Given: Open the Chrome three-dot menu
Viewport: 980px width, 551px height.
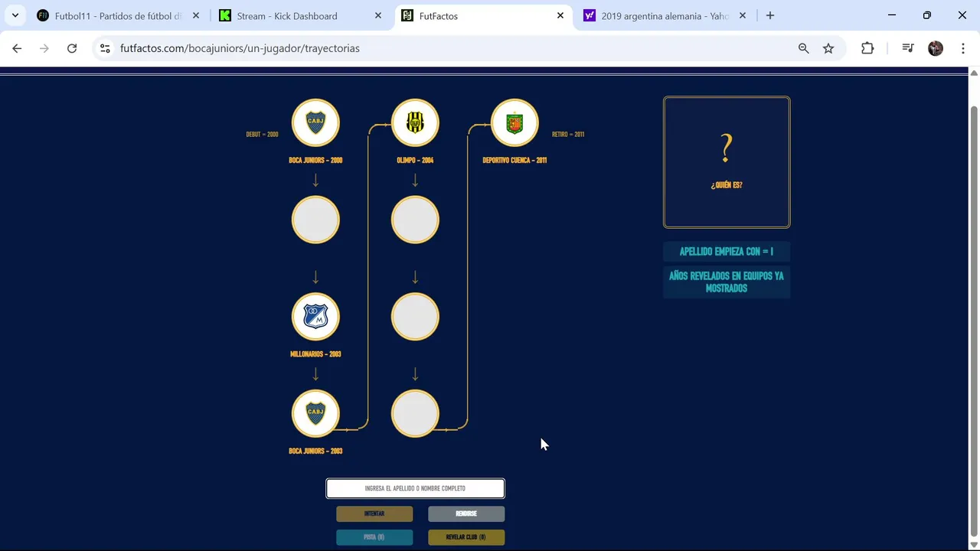Looking at the screenshot, I should 962,48.
